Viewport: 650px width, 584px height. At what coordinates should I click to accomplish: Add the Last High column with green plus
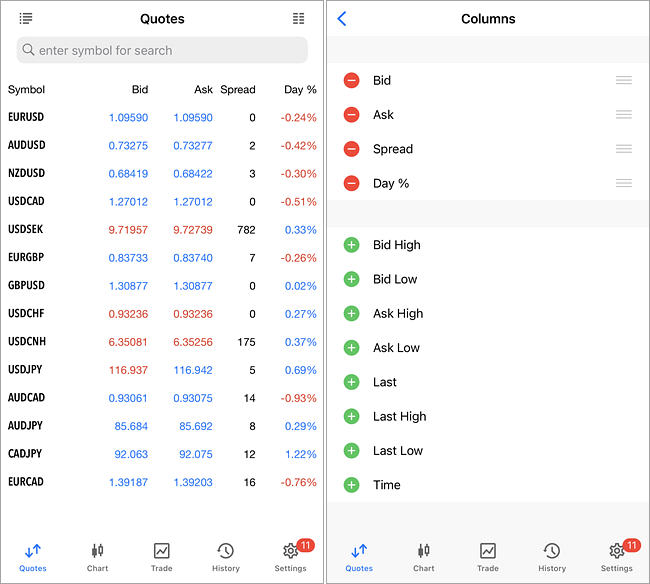click(351, 416)
